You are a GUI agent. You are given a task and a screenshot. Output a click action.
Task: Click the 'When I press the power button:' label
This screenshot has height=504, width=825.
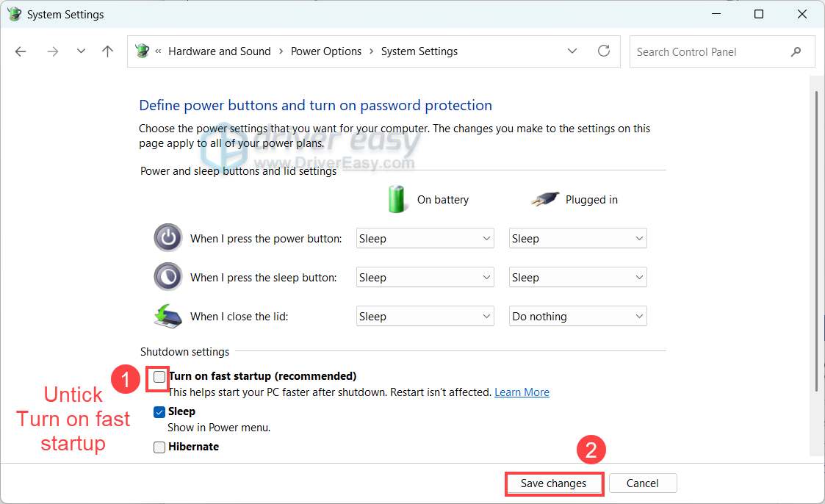pyautogui.click(x=266, y=238)
